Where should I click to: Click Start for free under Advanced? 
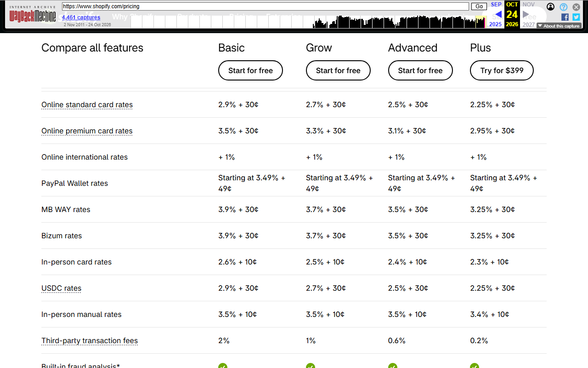pyautogui.click(x=420, y=70)
